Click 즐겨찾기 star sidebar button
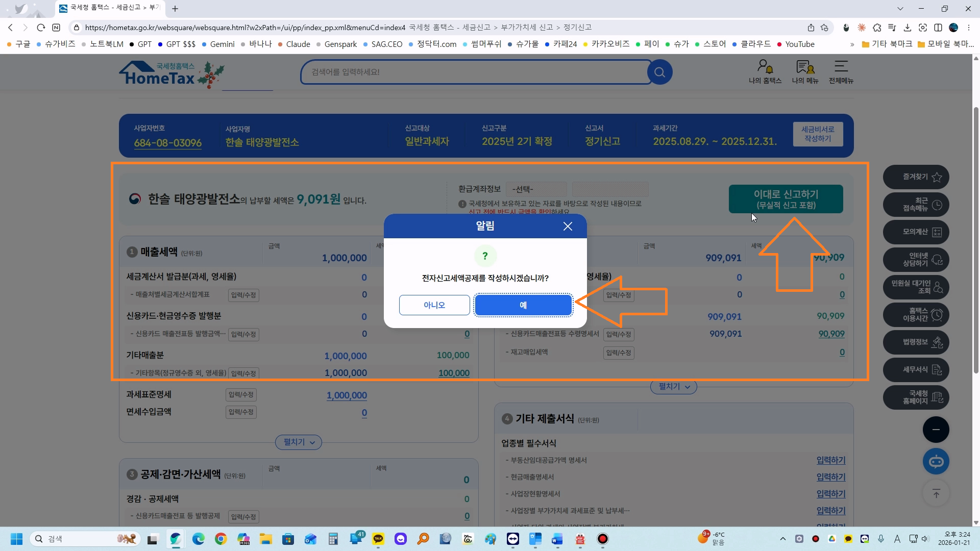Viewport: 980px width, 551px height. point(916,177)
